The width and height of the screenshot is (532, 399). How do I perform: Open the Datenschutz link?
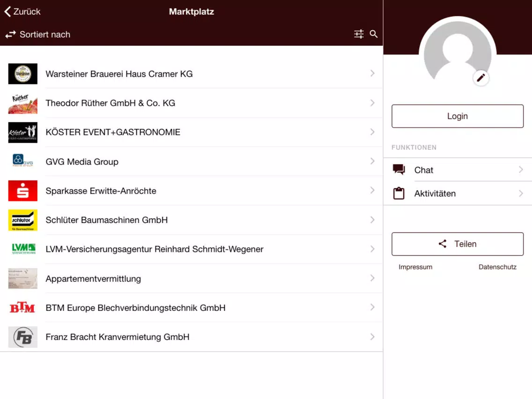(x=497, y=267)
